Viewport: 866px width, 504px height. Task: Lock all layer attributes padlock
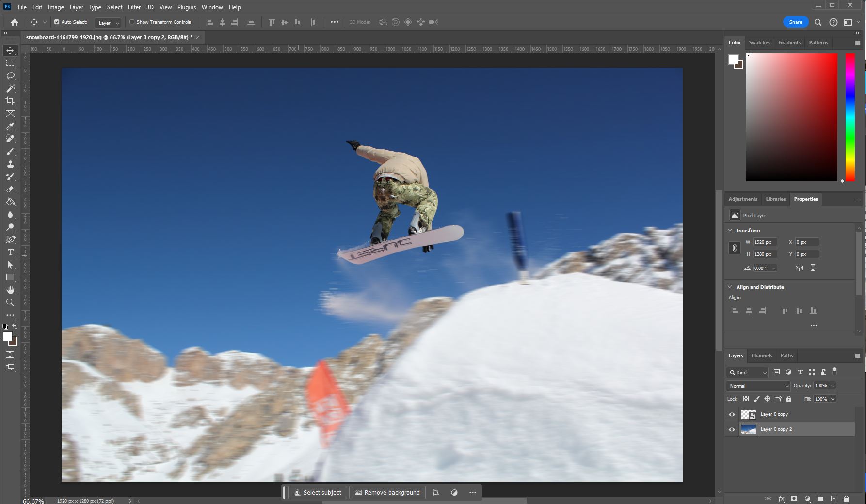click(x=789, y=399)
